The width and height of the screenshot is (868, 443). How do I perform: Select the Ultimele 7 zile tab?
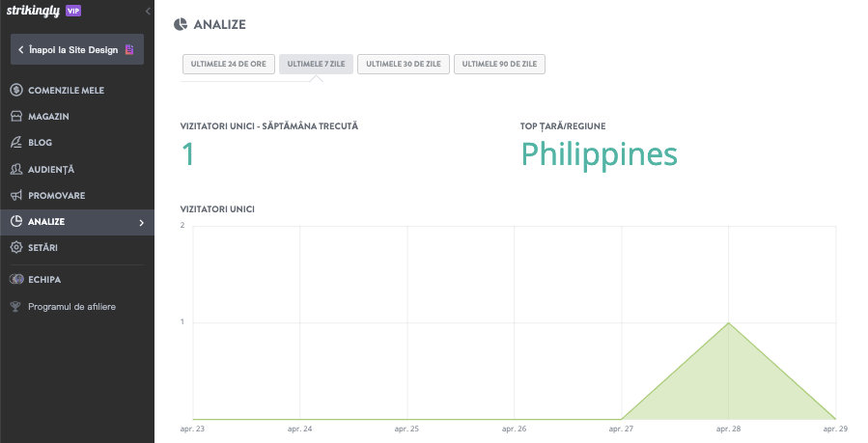point(316,65)
